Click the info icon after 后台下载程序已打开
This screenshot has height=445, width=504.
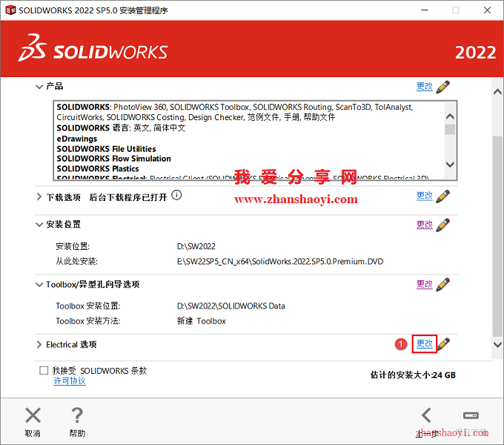(176, 195)
